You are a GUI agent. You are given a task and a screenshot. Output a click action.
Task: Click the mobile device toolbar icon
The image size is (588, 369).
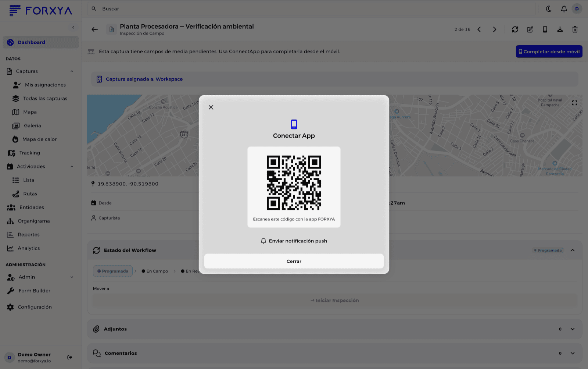pyautogui.click(x=545, y=29)
